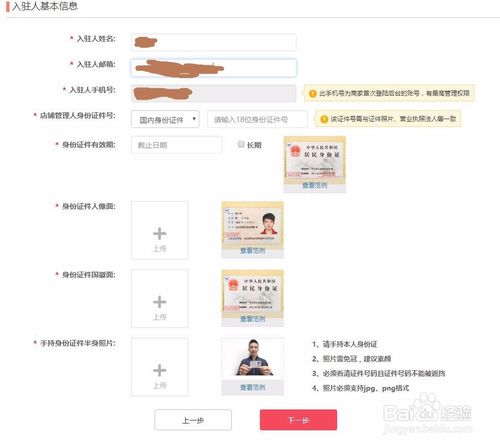Click the warning icon beside ID number tip
Image resolution: width=500 pixels, height=446 pixels.
click(x=324, y=119)
